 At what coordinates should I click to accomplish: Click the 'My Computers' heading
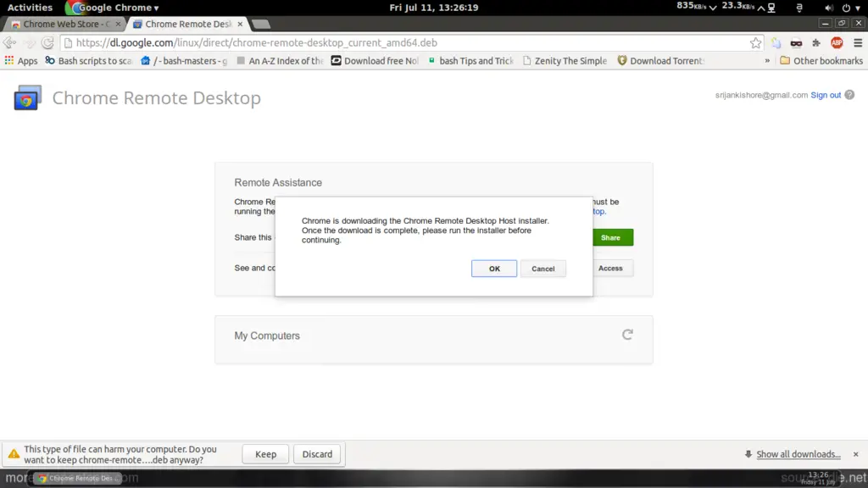coord(267,335)
